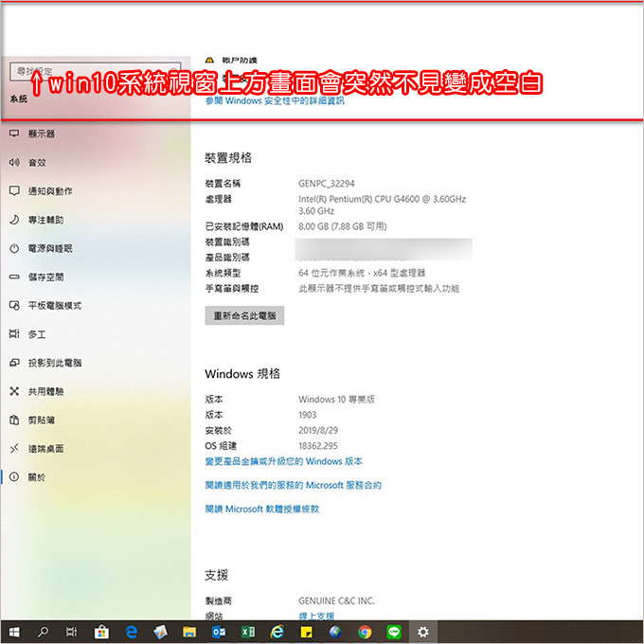Launch Internet Explorer from taskbar
644x644 pixels.
click(x=277, y=632)
